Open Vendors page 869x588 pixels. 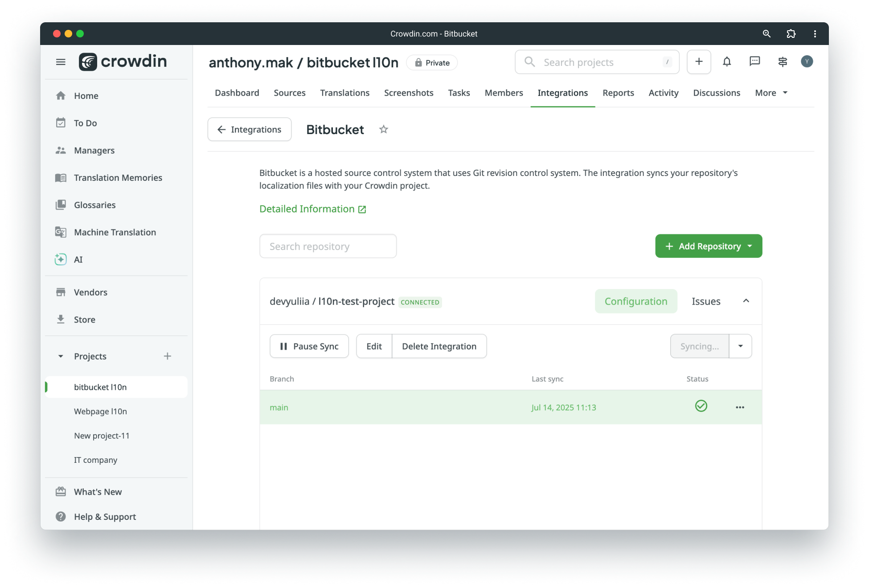coord(90,292)
